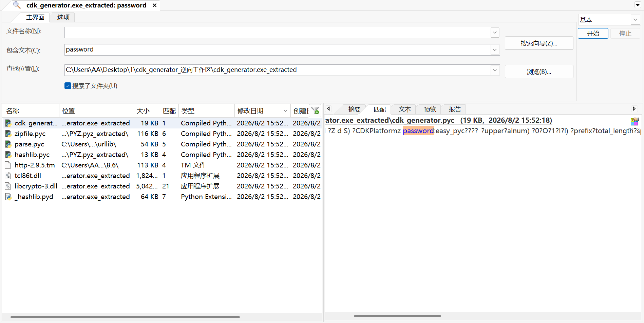The height and width of the screenshot is (323, 644).
Task: Click the libcrypto-3.dll file icon
Action: (8, 186)
